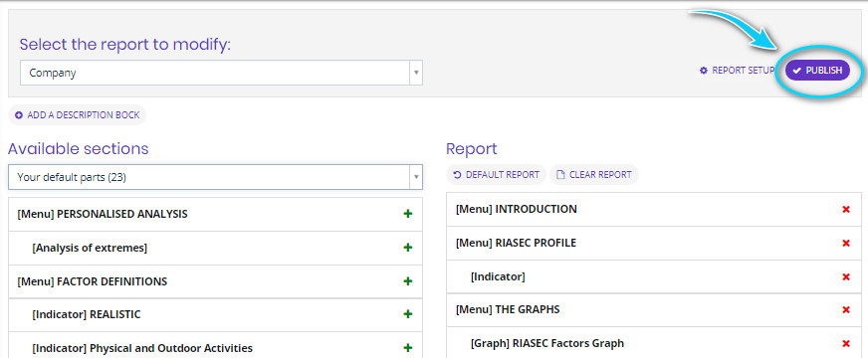Click the 'Report' heading
The image size is (868, 358).
(472, 149)
